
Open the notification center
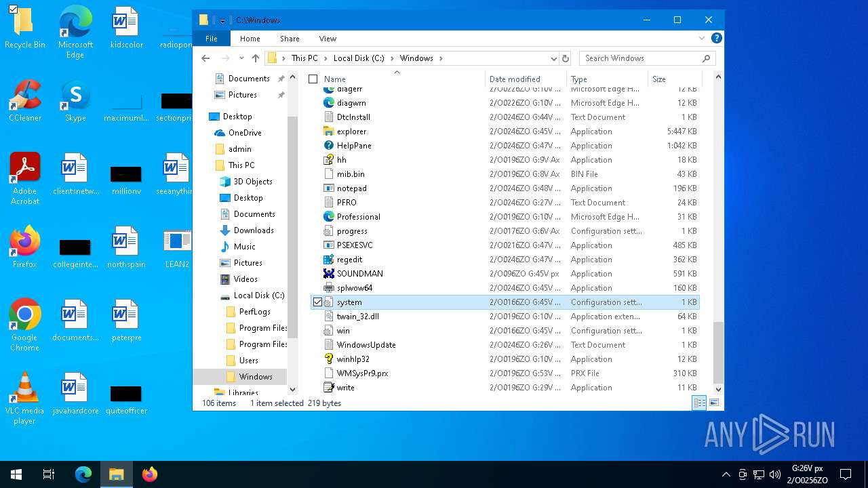click(x=846, y=474)
